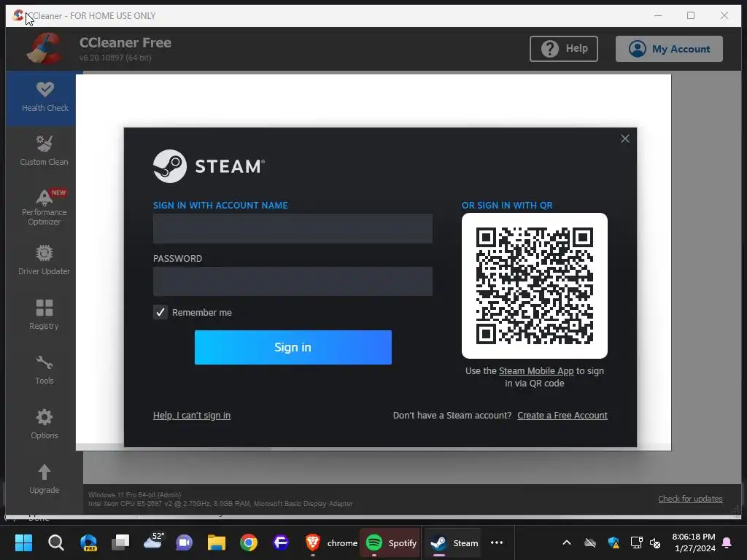
Task: Click the Steam QR code image
Action: click(x=535, y=286)
